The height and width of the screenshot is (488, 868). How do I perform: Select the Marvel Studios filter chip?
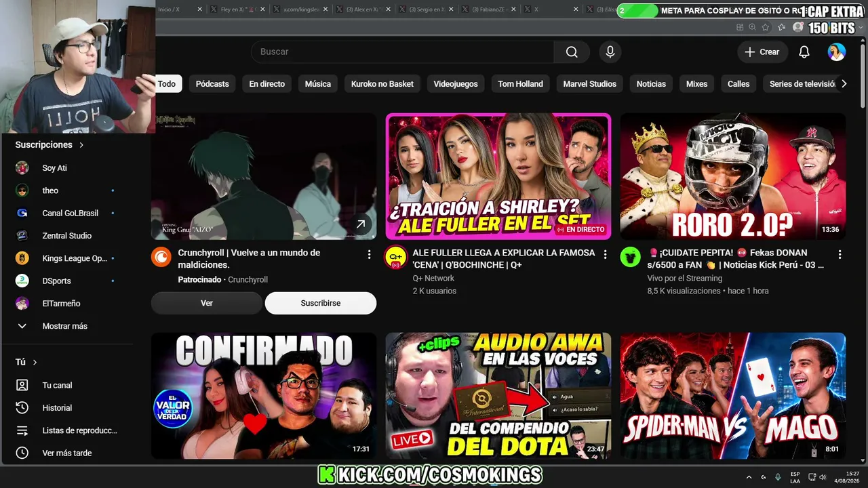click(589, 84)
